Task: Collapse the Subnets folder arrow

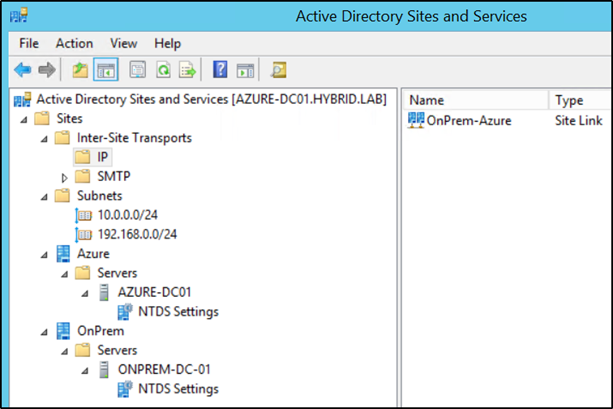Action: (x=44, y=197)
